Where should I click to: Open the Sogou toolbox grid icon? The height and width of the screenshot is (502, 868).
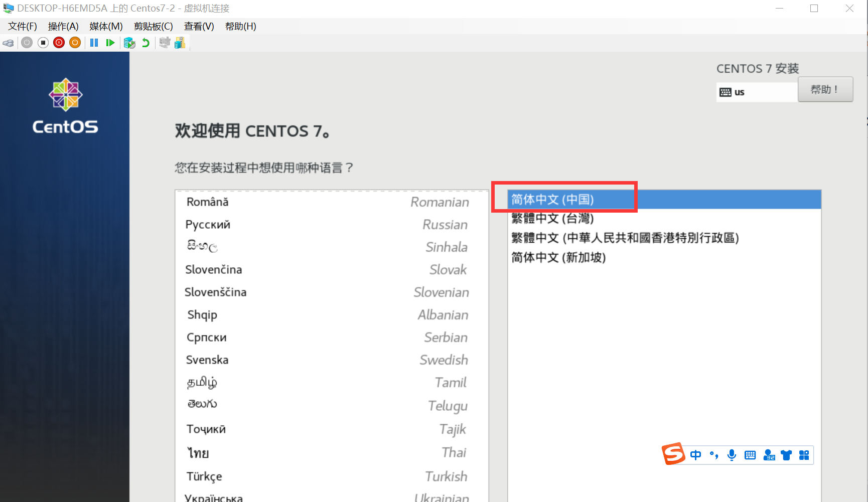pos(804,455)
